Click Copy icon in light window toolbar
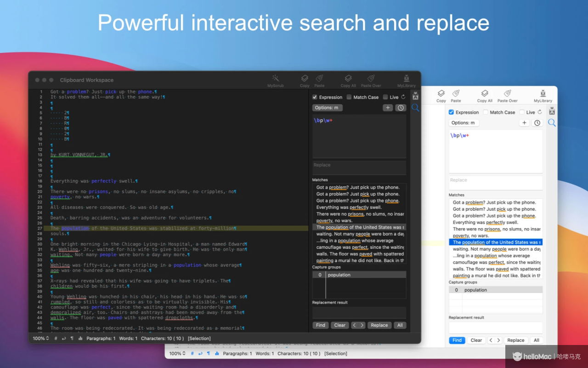This screenshot has width=588, height=368. [x=441, y=96]
